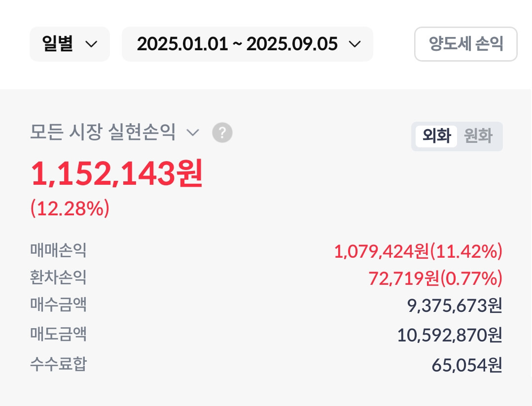Click the 외화/원화 segmented toggle background
This screenshot has height=406, width=532.
click(x=457, y=136)
